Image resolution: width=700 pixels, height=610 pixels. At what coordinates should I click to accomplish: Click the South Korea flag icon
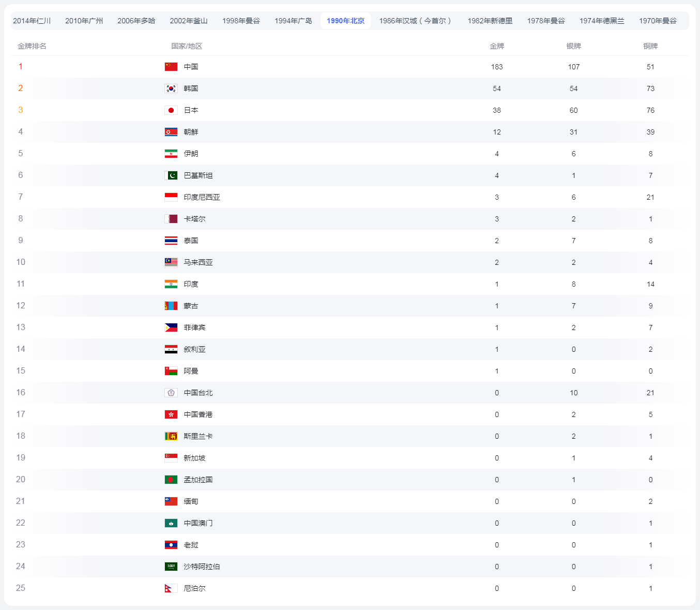coord(171,88)
